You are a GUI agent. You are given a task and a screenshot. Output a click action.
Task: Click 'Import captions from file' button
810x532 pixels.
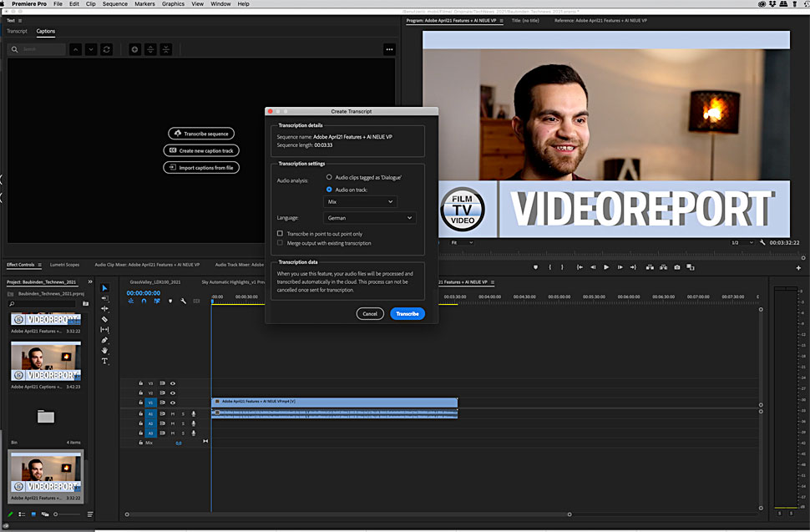[201, 167]
